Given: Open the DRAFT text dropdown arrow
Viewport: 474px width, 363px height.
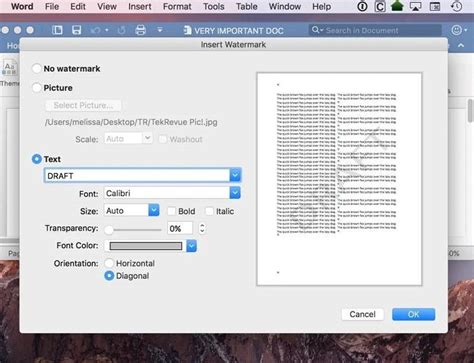Looking at the screenshot, I should tap(235, 175).
